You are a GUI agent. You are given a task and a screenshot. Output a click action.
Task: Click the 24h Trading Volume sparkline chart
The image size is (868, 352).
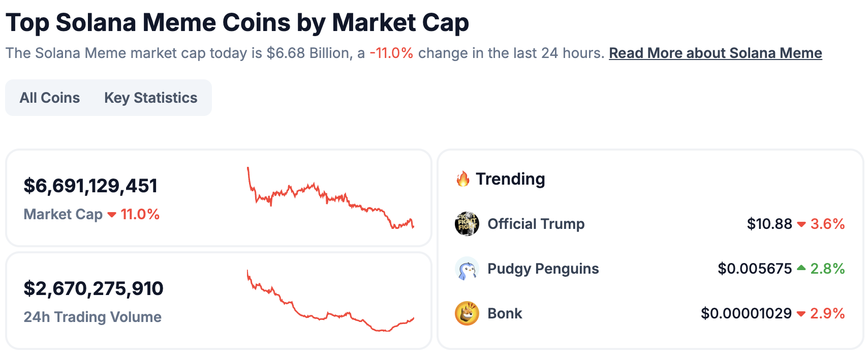click(330, 301)
